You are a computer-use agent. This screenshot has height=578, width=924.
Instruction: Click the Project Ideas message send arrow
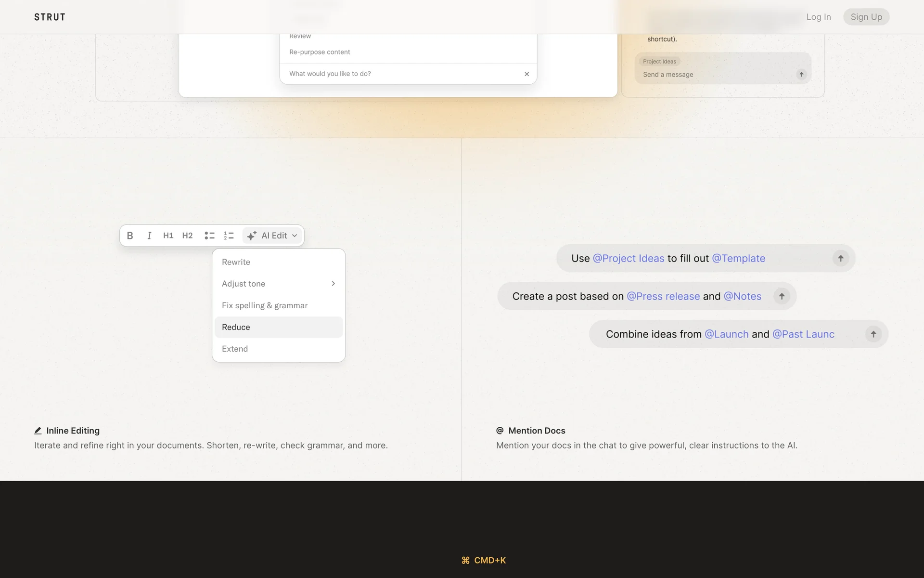pyautogui.click(x=801, y=74)
